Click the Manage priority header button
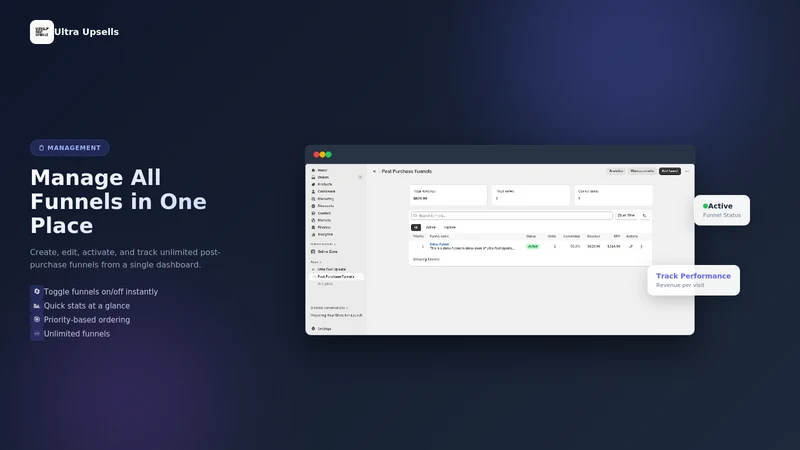Viewport: 800px width, 450px height. pyautogui.click(x=642, y=171)
